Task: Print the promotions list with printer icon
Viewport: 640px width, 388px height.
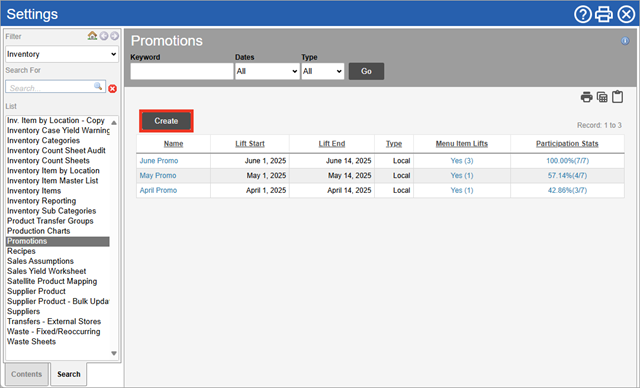Action: tap(587, 97)
